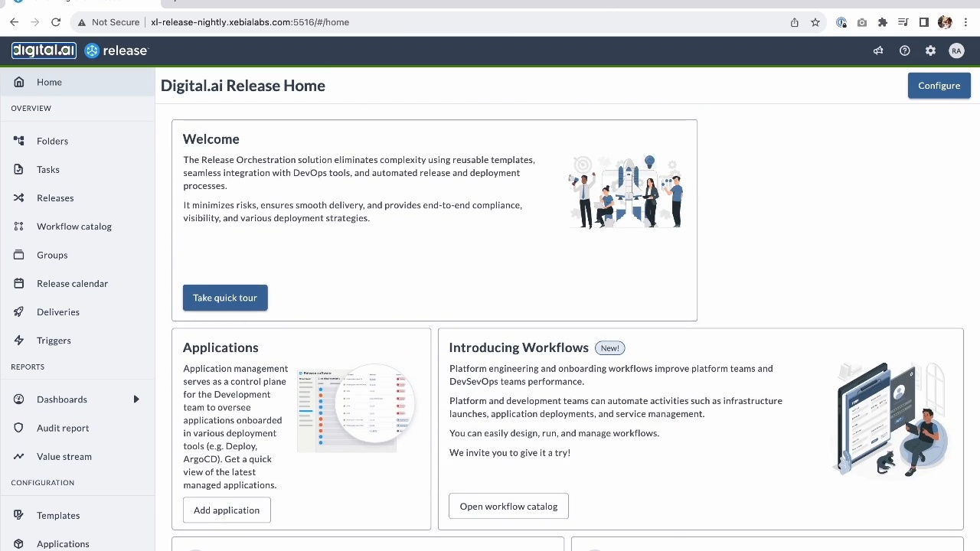This screenshot has width=980, height=551.
Task: Click the digital.ai logo
Action: point(44,51)
